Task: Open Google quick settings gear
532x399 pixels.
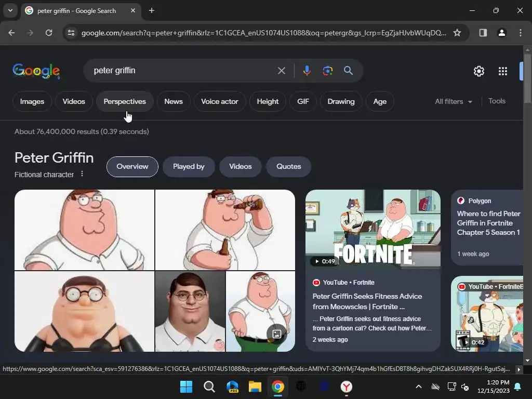Action: click(x=478, y=71)
